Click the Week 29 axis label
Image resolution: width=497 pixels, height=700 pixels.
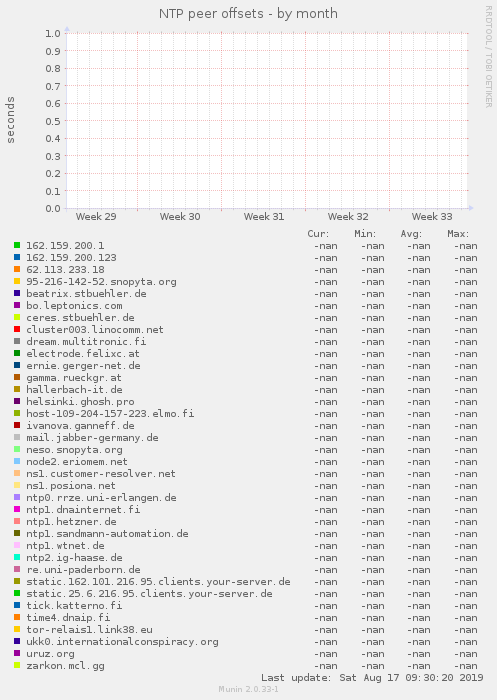coord(96,217)
